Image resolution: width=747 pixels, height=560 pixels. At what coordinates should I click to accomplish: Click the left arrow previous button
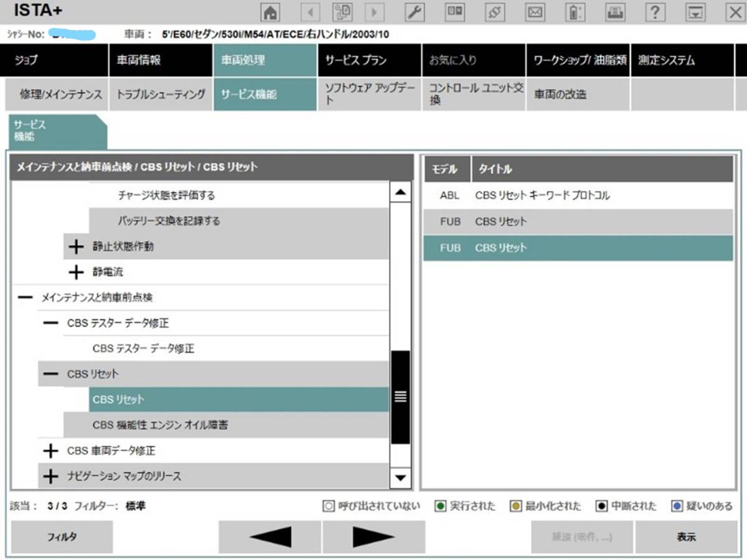pos(270,537)
